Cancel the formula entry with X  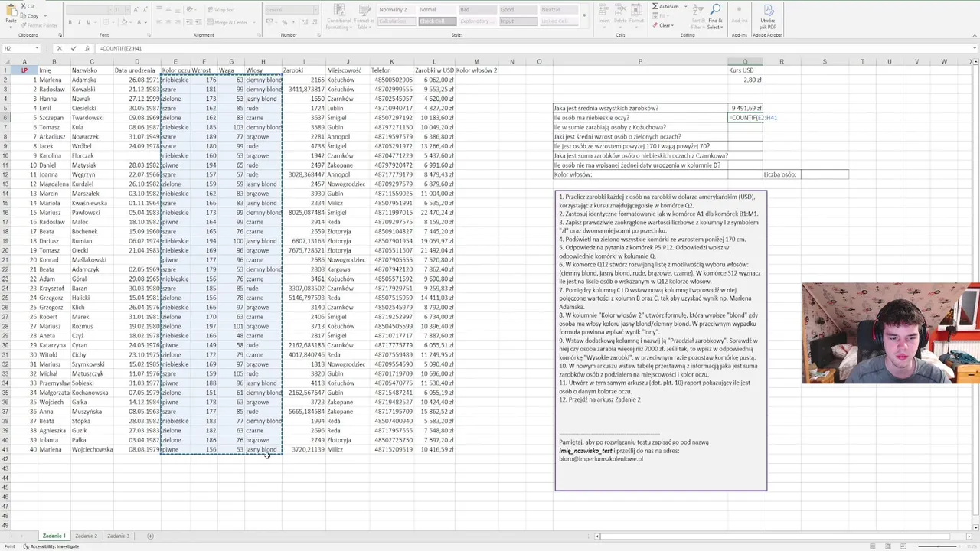coord(60,48)
